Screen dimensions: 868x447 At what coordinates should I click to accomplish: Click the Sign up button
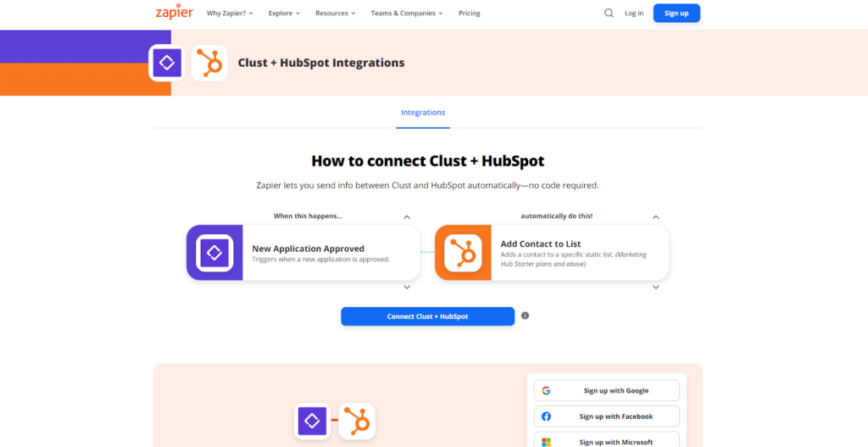676,14
